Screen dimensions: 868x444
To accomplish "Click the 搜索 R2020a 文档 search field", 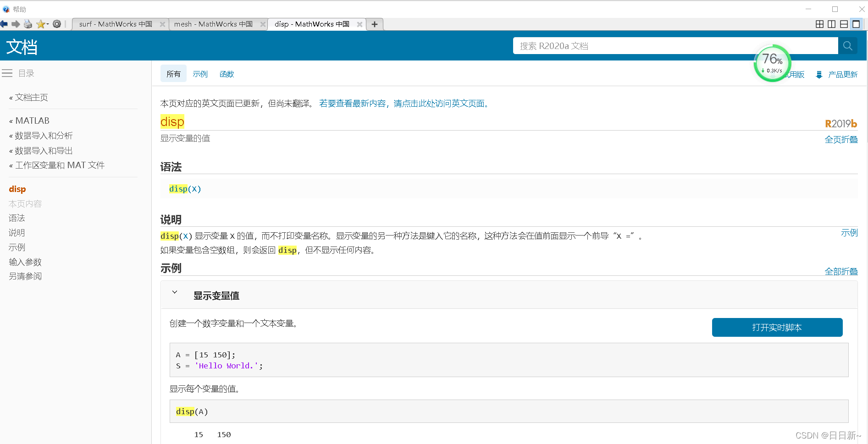I will (674, 46).
